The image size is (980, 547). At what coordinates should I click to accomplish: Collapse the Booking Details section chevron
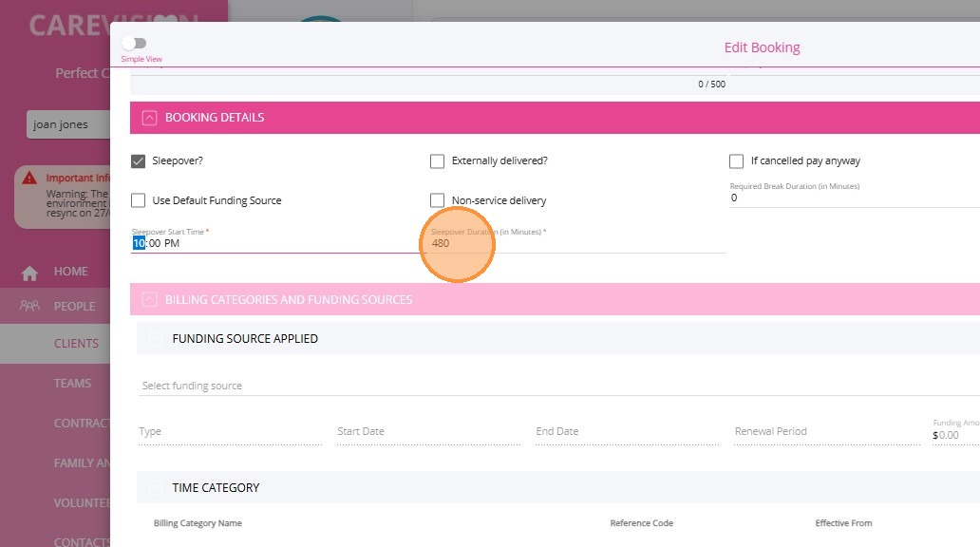[149, 118]
